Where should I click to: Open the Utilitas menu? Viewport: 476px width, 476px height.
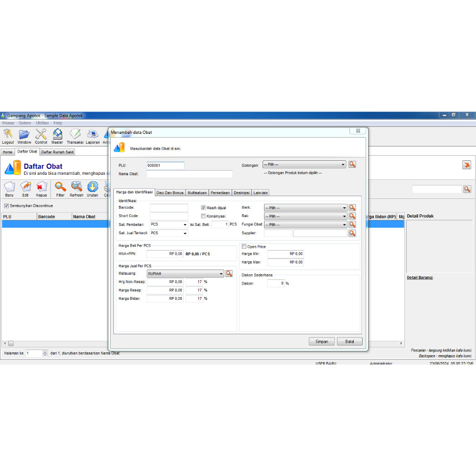42,123
